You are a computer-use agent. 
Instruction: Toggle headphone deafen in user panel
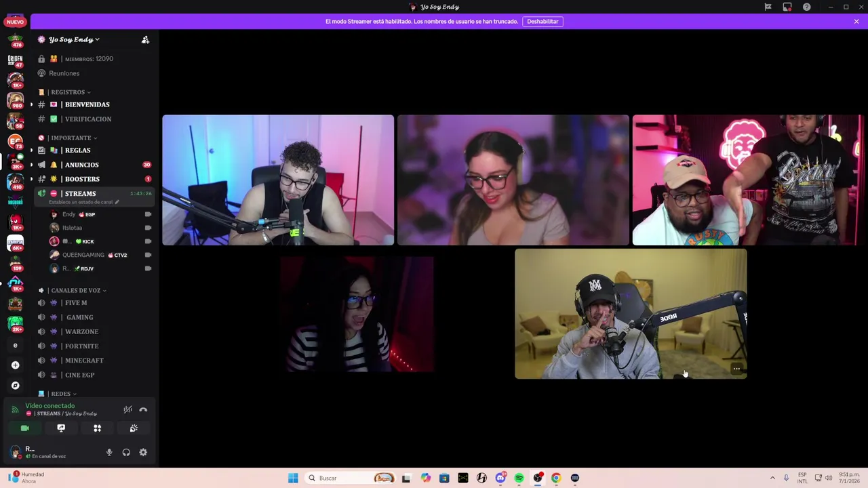pyautogui.click(x=126, y=453)
